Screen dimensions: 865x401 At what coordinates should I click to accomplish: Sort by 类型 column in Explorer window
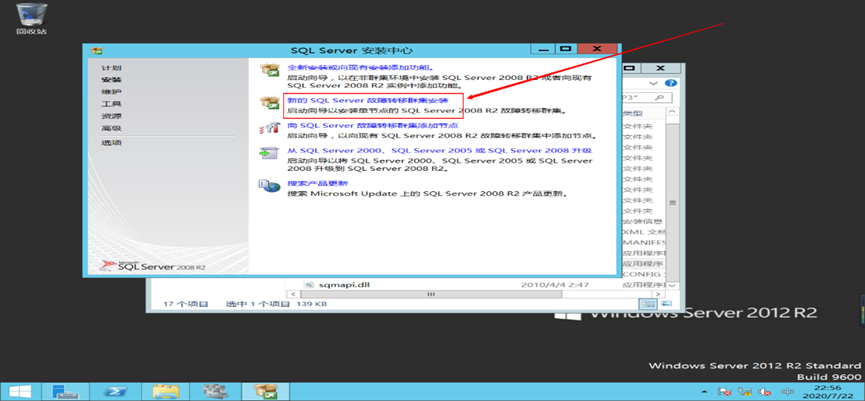[633, 113]
